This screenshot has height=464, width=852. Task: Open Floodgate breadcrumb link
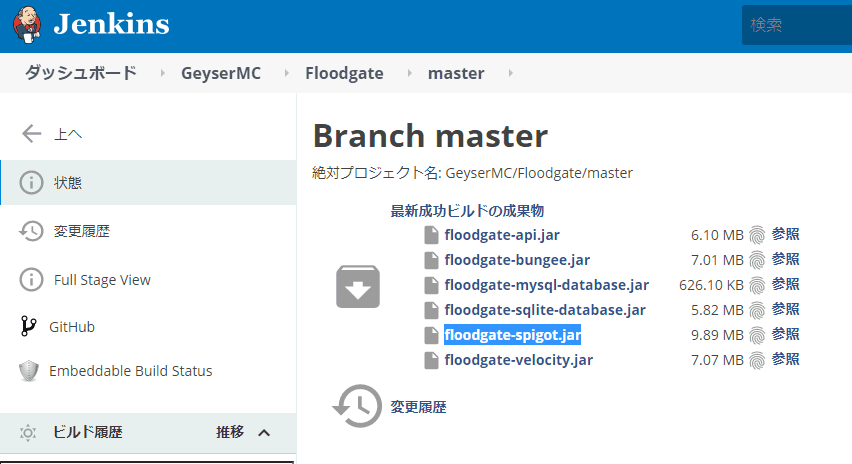tap(344, 73)
